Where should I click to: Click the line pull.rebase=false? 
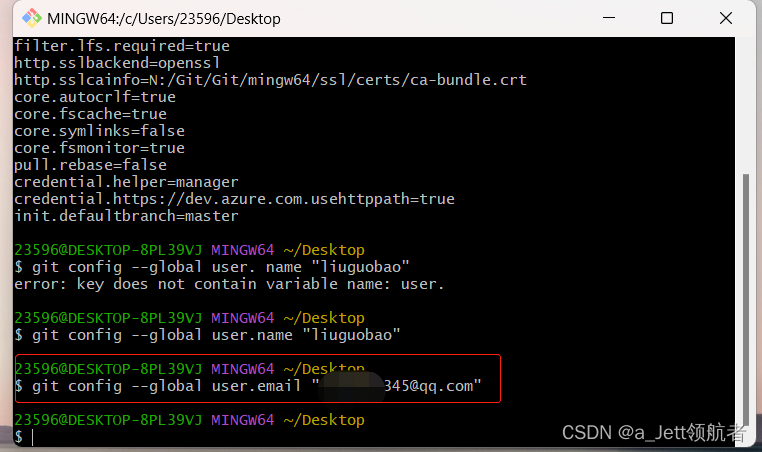90,165
